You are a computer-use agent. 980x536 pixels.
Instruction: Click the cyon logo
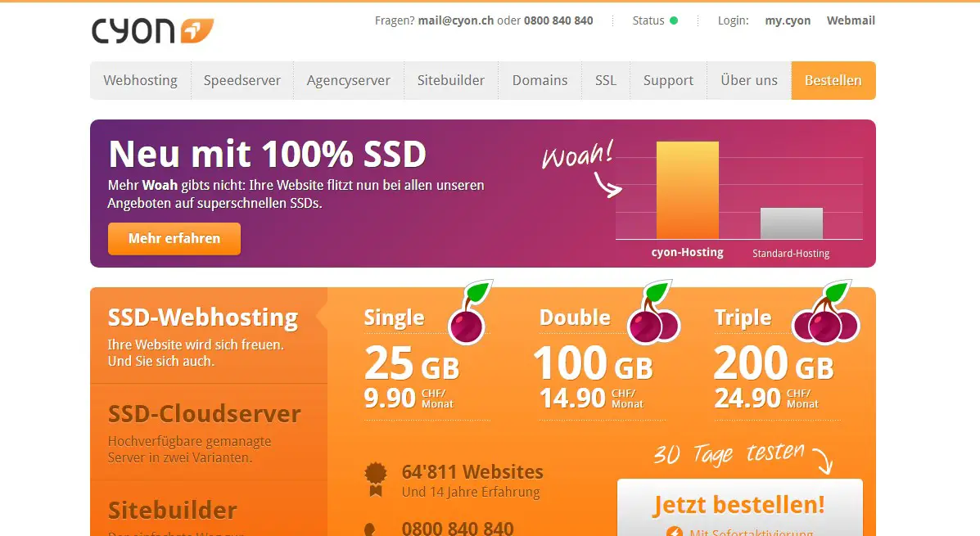point(152,30)
